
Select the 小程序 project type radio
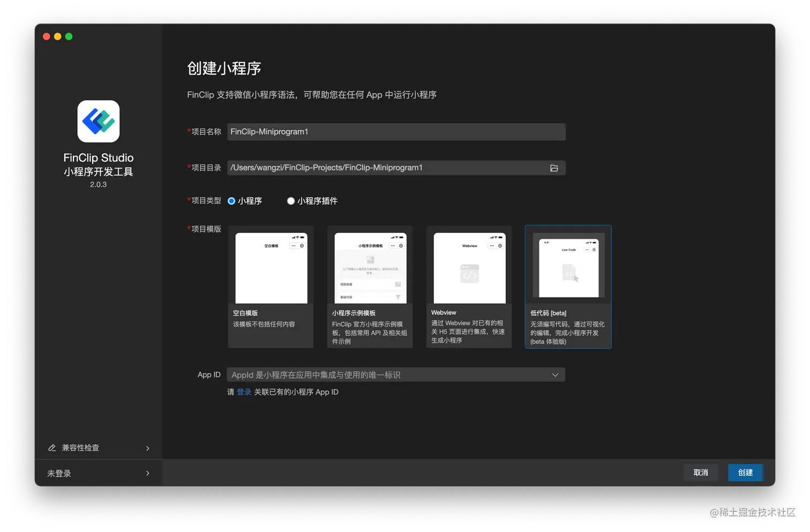click(231, 201)
